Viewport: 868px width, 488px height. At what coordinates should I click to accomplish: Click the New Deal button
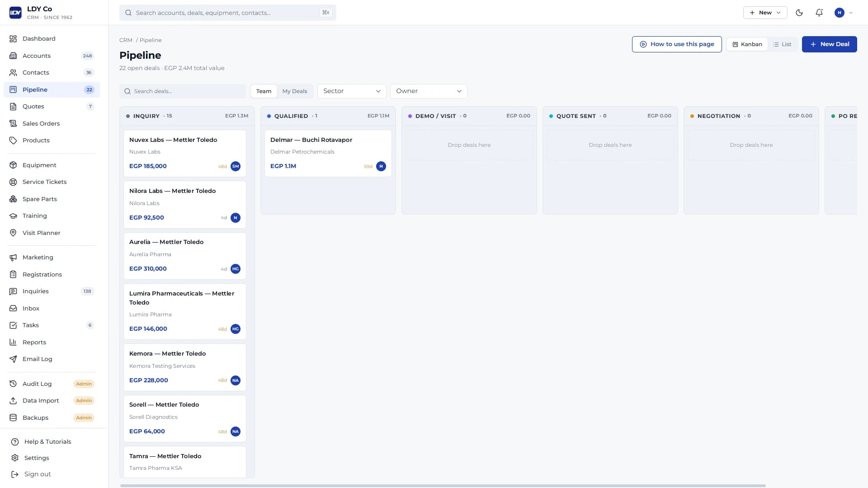tap(829, 44)
